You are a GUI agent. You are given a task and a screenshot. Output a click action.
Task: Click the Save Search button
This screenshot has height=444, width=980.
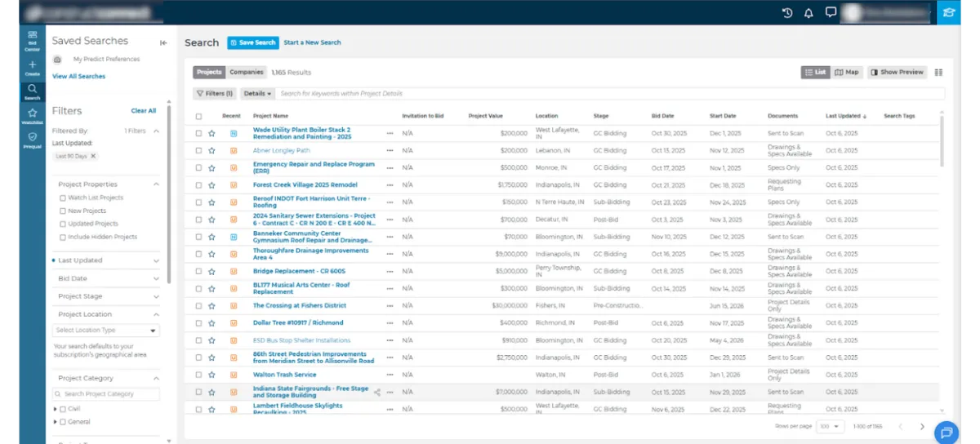[253, 42]
